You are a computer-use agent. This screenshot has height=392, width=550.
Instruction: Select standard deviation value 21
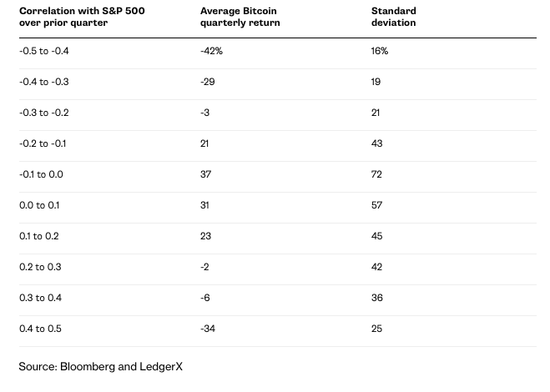pos(376,113)
